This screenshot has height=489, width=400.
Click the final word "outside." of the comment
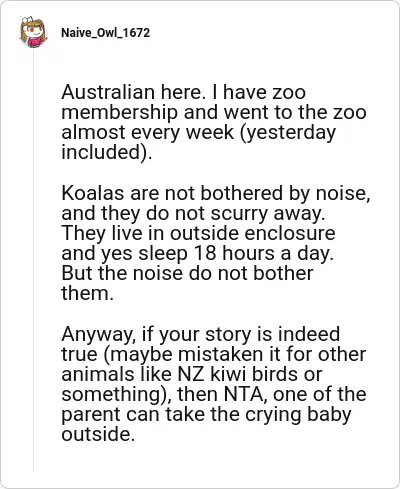coord(98,434)
